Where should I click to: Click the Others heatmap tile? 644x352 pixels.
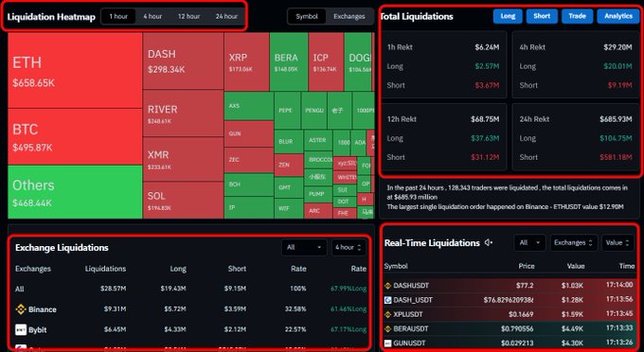[x=75, y=191]
